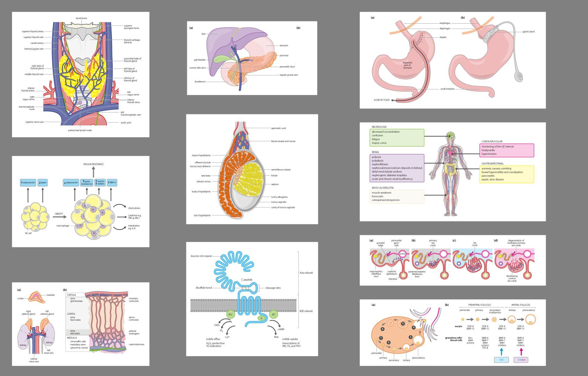Click the 'PREANTRAL FOLLICLES' heading

pos(480,305)
